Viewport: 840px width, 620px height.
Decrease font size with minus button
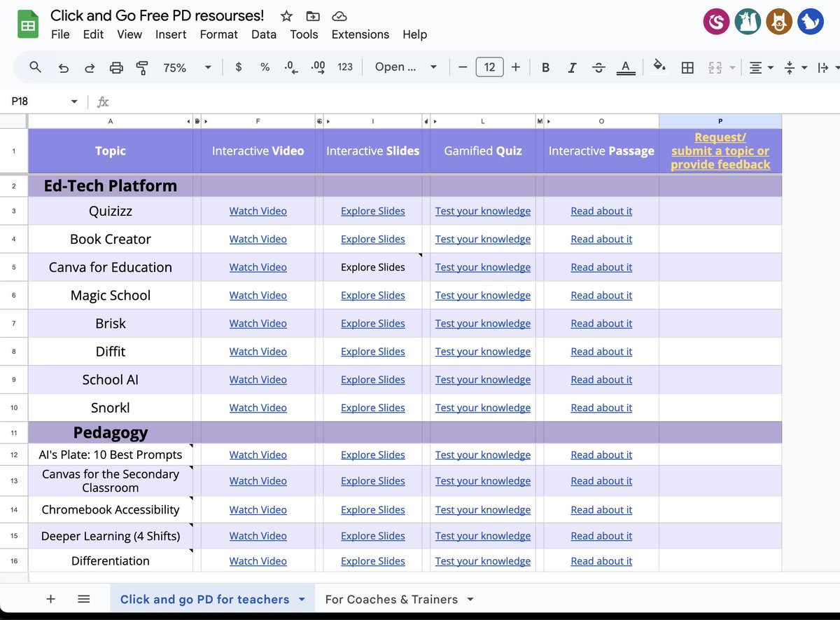pos(463,67)
